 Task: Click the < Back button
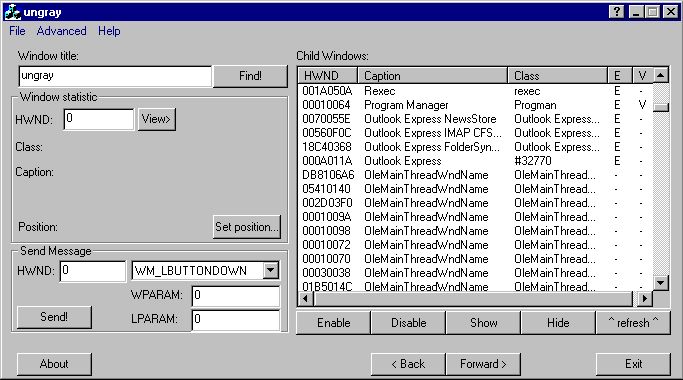click(x=408, y=364)
